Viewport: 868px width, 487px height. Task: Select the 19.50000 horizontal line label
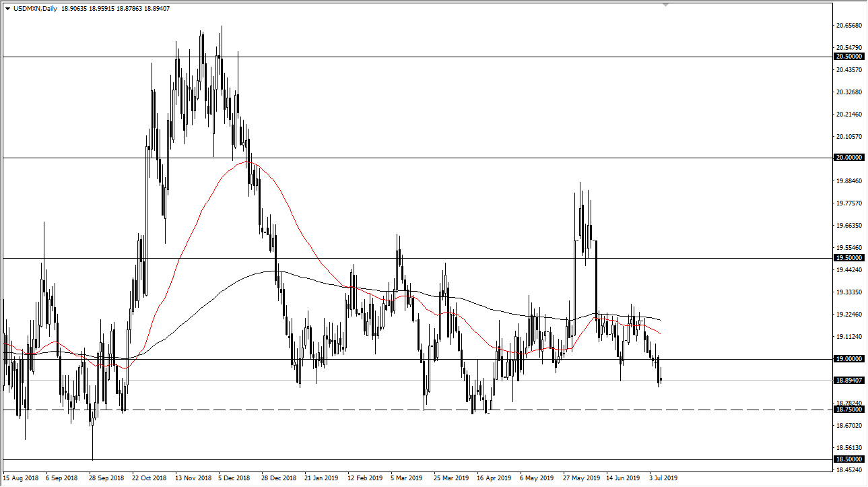pyautogui.click(x=848, y=257)
